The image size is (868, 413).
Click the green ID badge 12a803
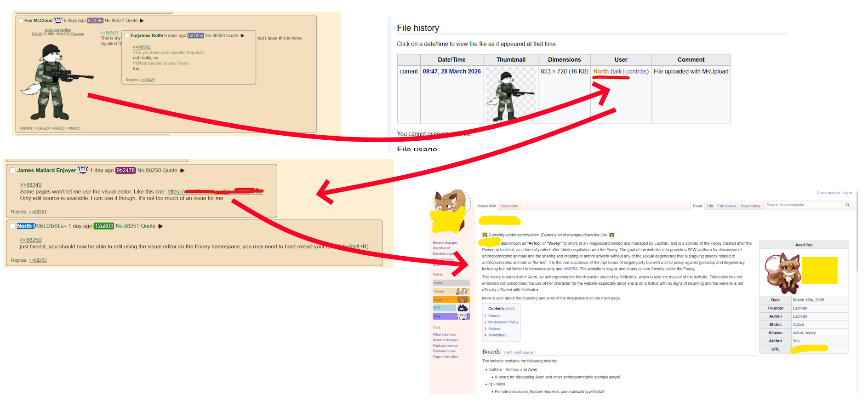(x=103, y=226)
